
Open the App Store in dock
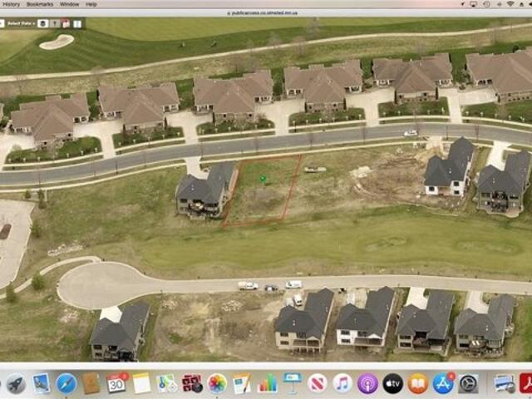click(443, 383)
